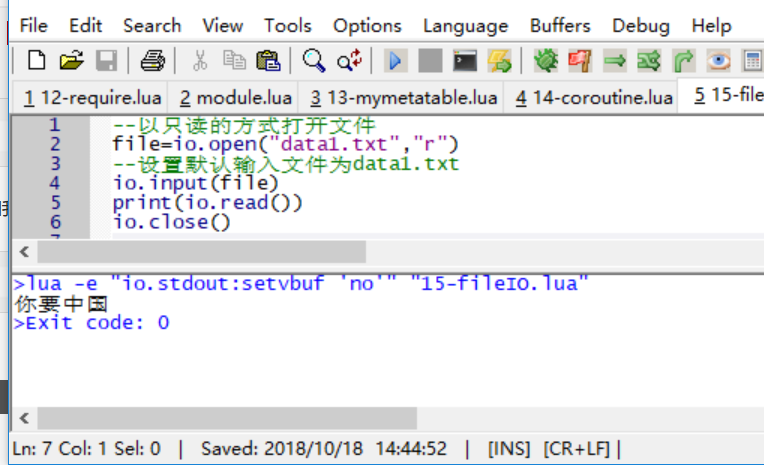Switch to the module.lua tab
764x465 pixels.
tap(235, 98)
